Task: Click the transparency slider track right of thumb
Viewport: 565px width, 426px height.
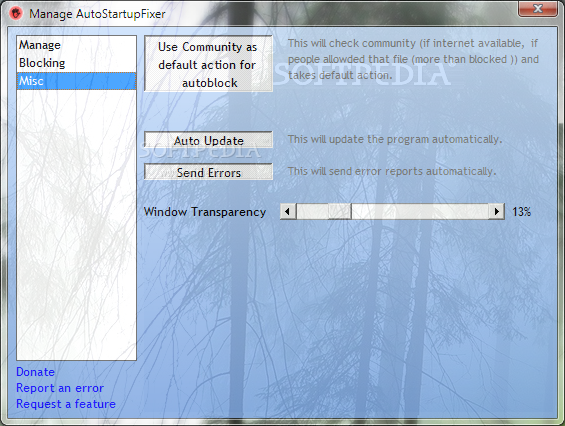Action: pos(420,212)
